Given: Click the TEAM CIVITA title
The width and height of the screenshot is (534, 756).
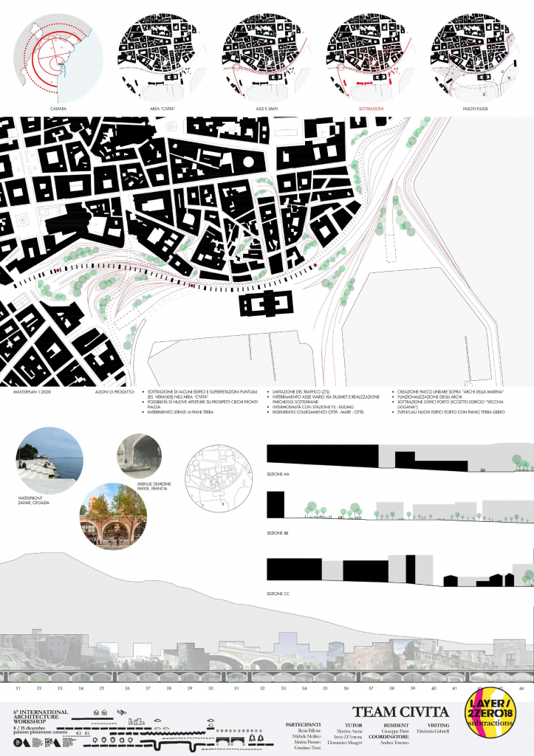Looking at the screenshot, I should (x=400, y=712).
